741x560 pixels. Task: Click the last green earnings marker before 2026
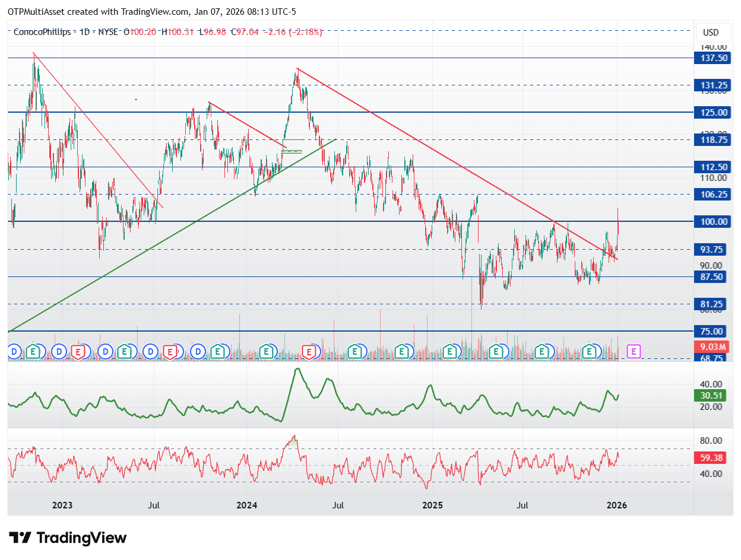point(590,352)
